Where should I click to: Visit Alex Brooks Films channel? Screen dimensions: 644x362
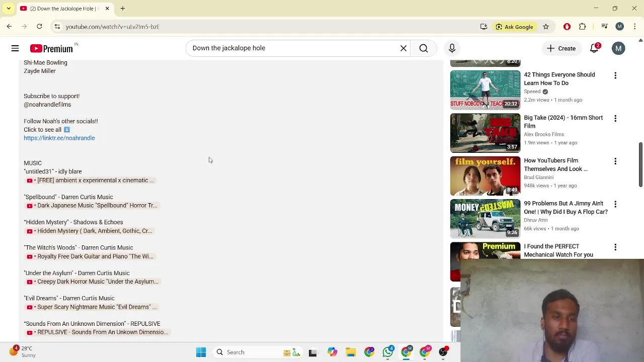click(544, 134)
